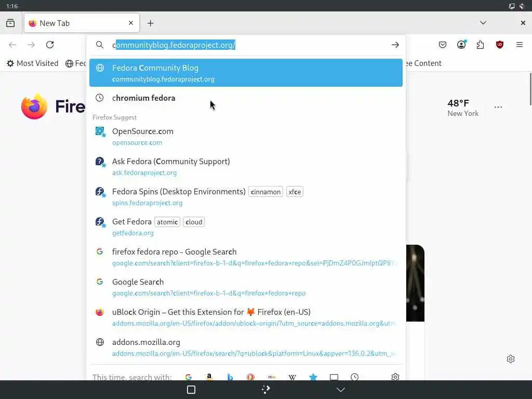The height and width of the screenshot is (399, 532).
Task: Open Ask Fedora (Community Support) suggestion
Action: point(246,167)
